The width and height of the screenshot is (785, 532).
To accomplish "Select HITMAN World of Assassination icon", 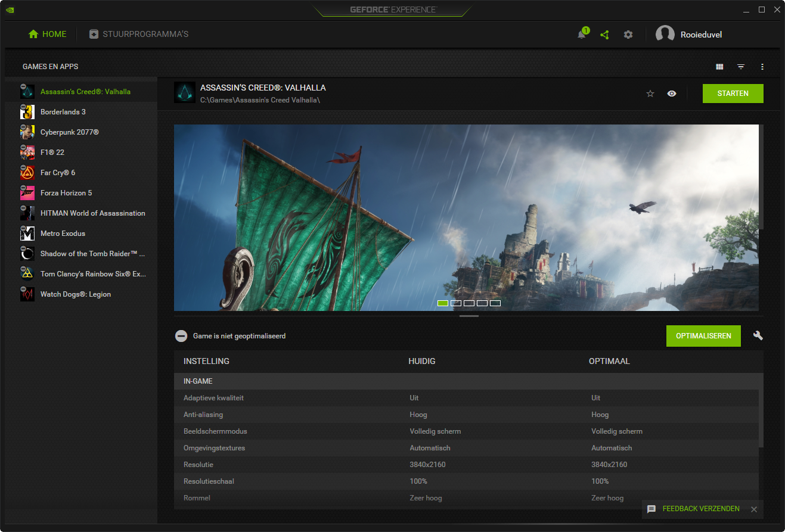I will point(27,213).
